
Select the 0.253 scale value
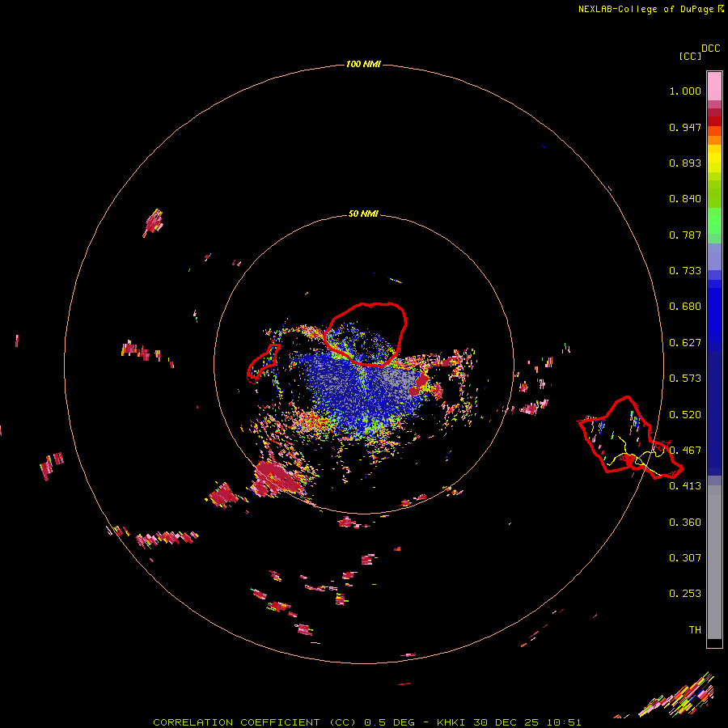[x=685, y=594]
